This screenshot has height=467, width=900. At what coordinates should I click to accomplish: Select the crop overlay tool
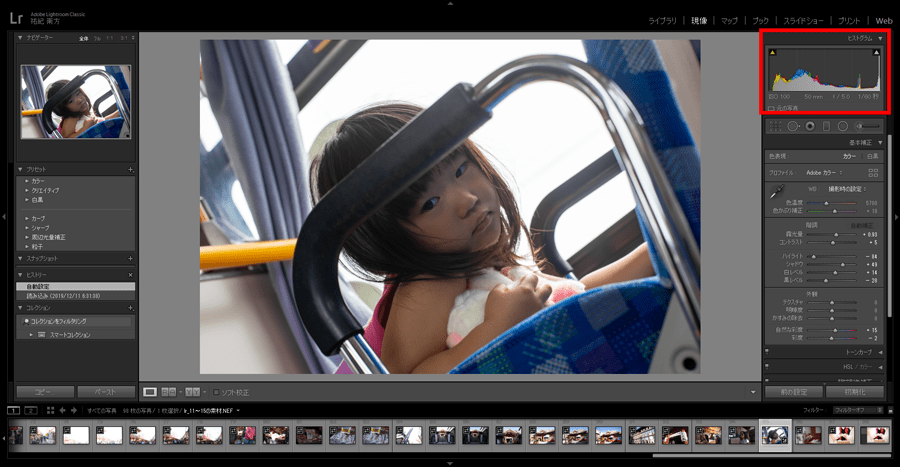click(x=775, y=126)
